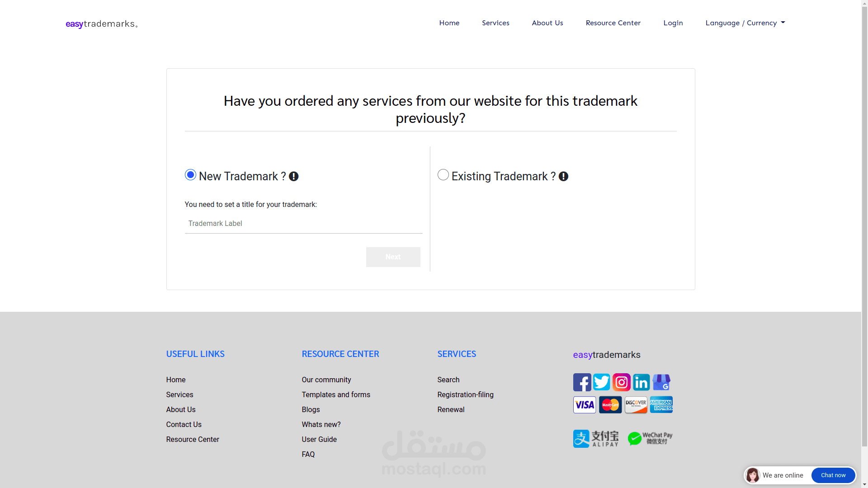This screenshot has width=868, height=488.
Task: Click the Chat now button
Action: point(833,475)
